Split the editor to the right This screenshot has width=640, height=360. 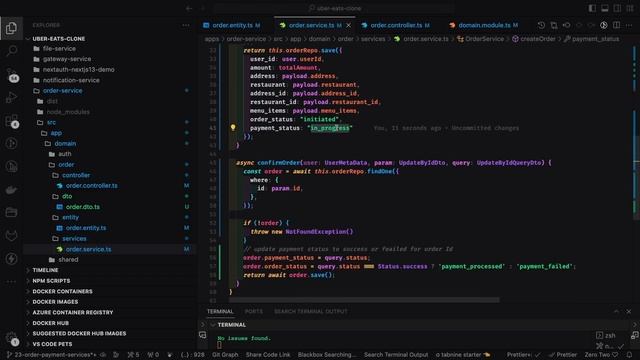(x=616, y=25)
